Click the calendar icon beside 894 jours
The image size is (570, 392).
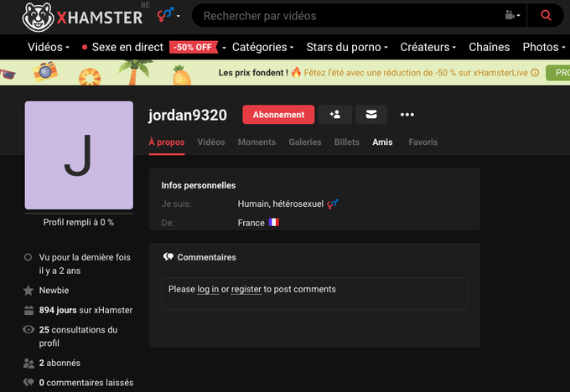pos(28,310)
